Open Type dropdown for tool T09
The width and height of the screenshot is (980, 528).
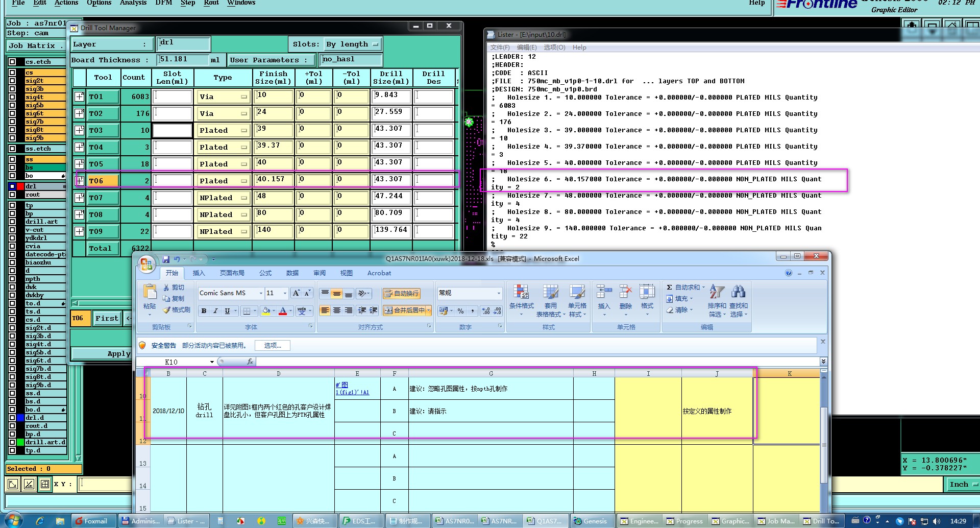223,231
